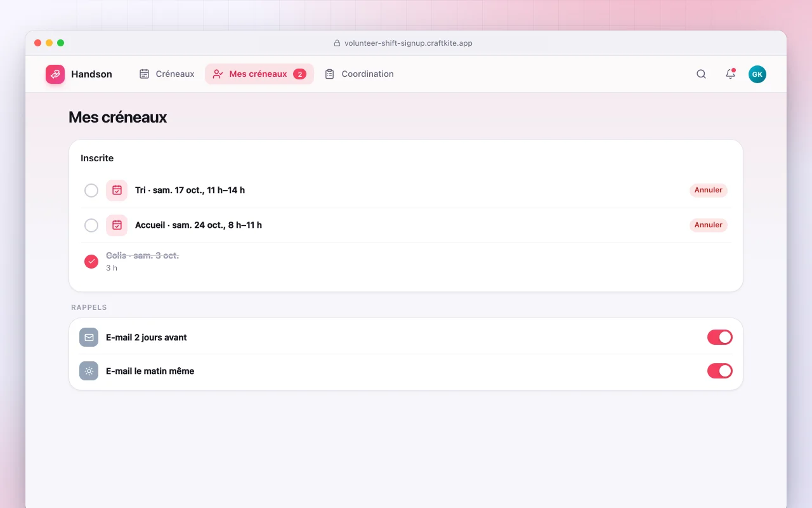Open the GK user avatar
The width and height of the screenshot is (812, 508).
click(757, 74)
